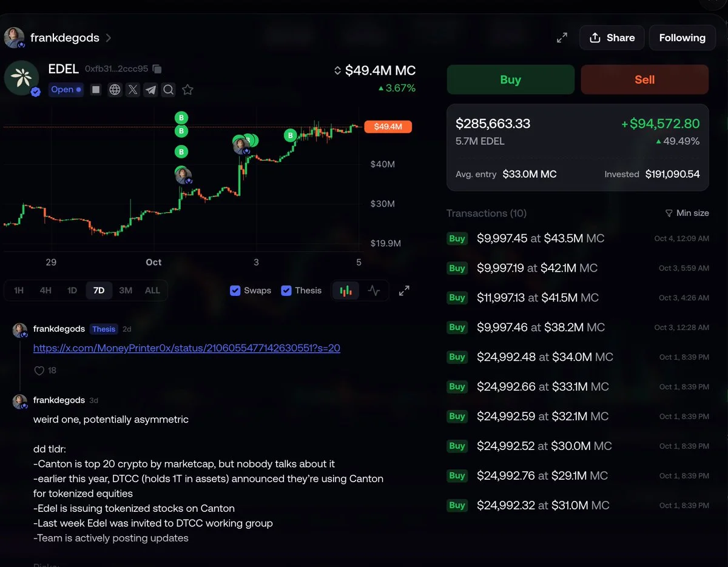Select the $24,992.48 at $34.0M MC transaction

pos(578,357)
